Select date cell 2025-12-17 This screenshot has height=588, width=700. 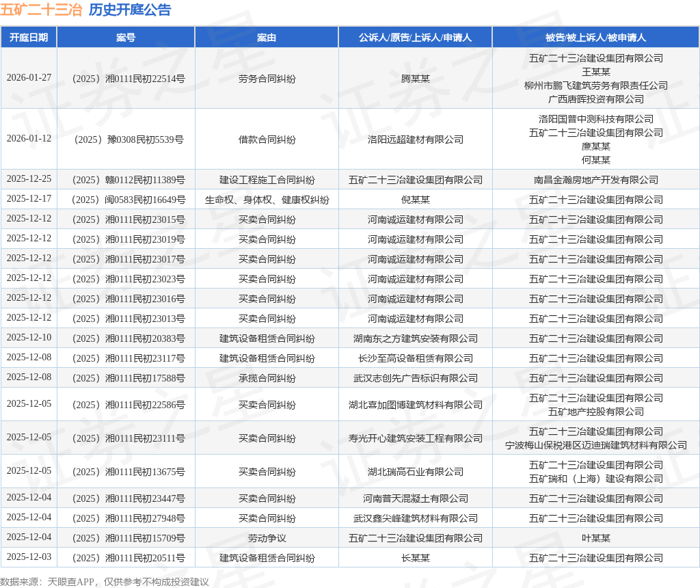coord(29,198)
